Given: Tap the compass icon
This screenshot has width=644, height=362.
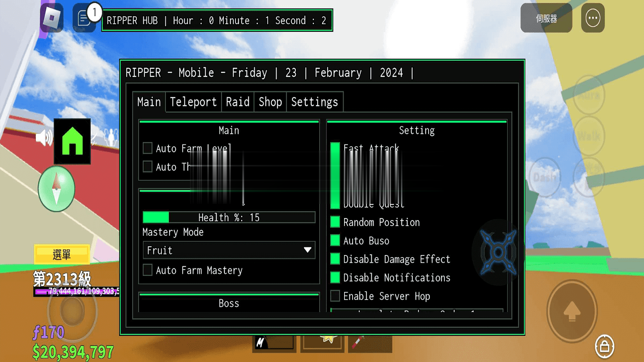Looking at the screenshot, I should 56,189.
